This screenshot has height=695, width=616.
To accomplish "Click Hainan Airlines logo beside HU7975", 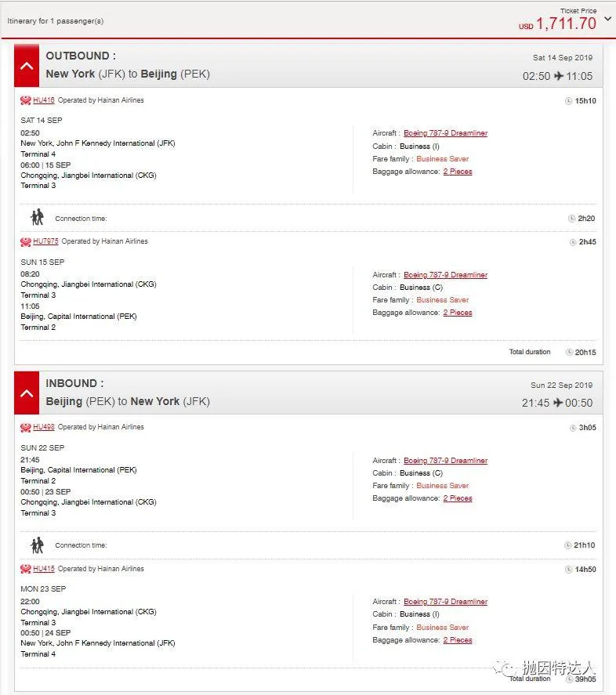I will coord(26,241).
